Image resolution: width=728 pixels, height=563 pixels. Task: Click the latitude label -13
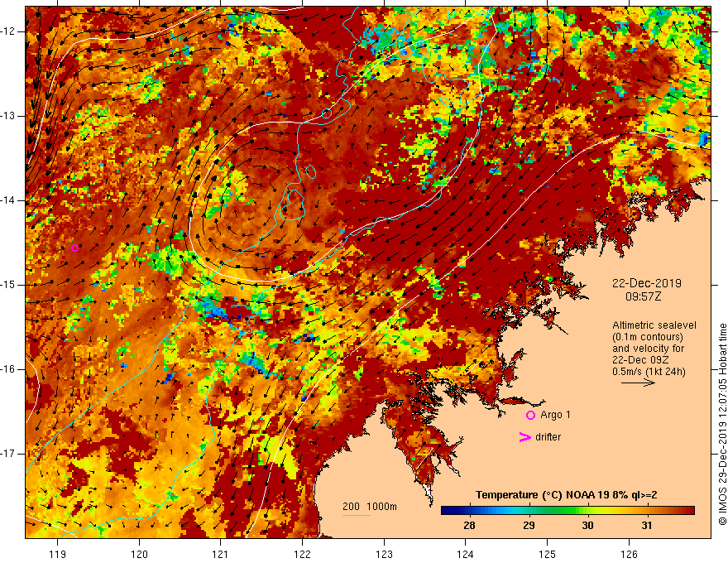click(9, 116)
